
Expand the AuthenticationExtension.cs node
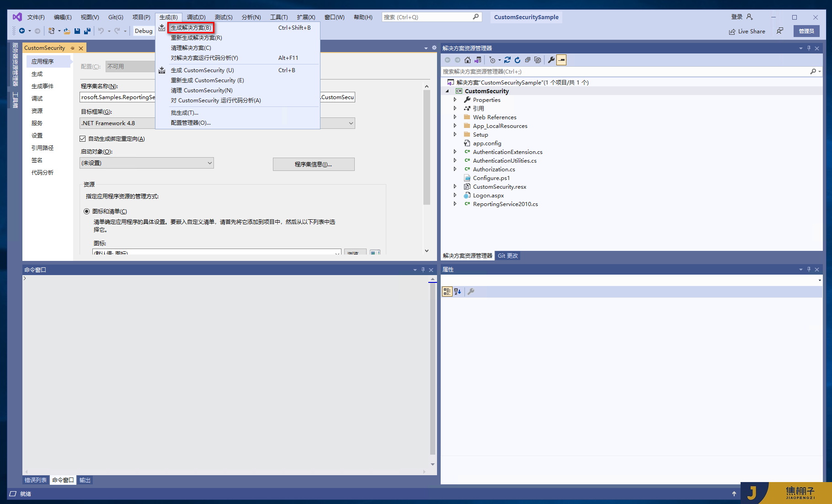click(x=455, y=152)
